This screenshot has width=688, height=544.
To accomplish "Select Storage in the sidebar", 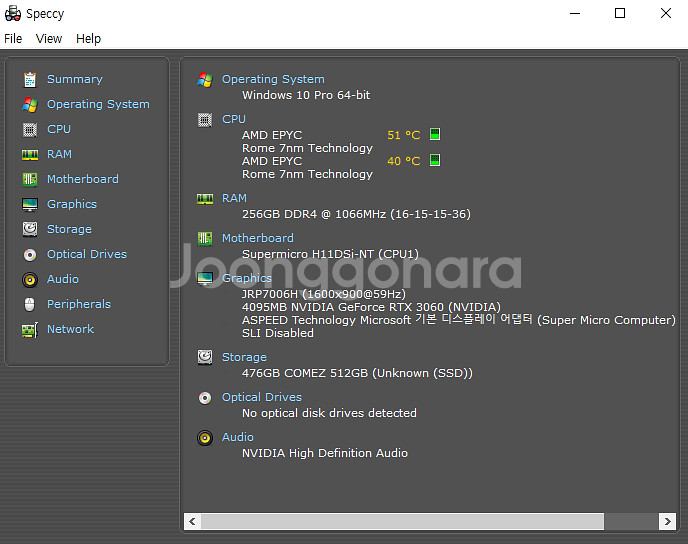I will tap(69, 229).
